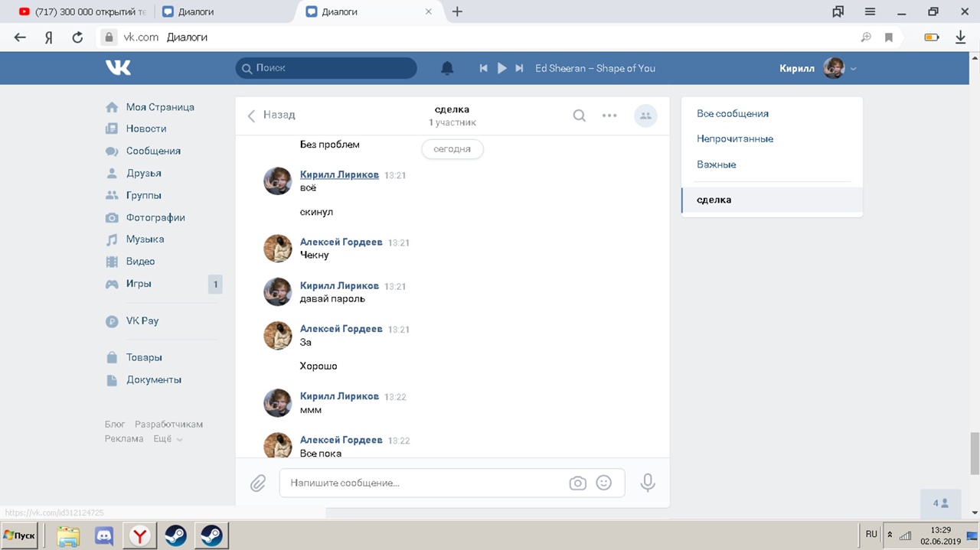This screenshot has width=980, height=550.
Task: Search within the сделка conversation
Action: coord(580,116)
